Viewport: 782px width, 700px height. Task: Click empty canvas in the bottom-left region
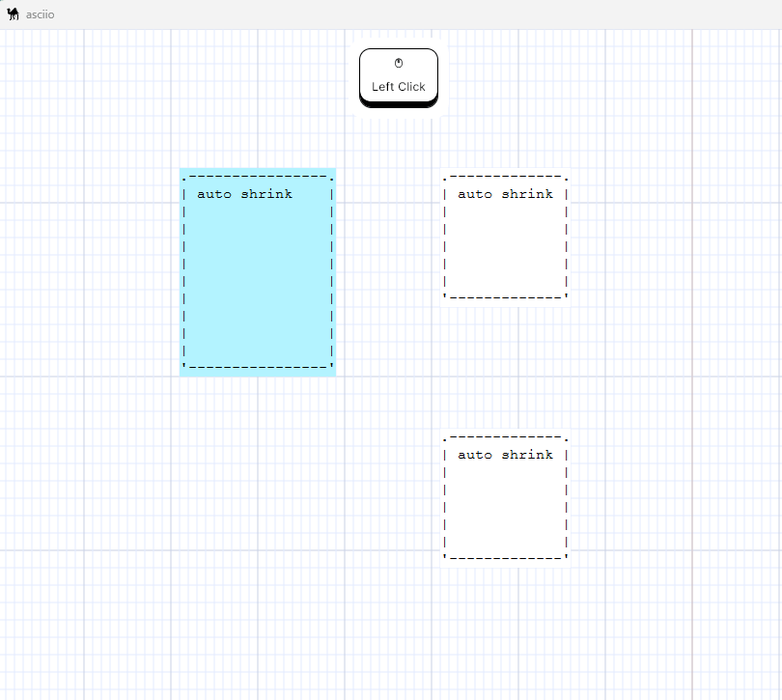(x=97, y=628)
